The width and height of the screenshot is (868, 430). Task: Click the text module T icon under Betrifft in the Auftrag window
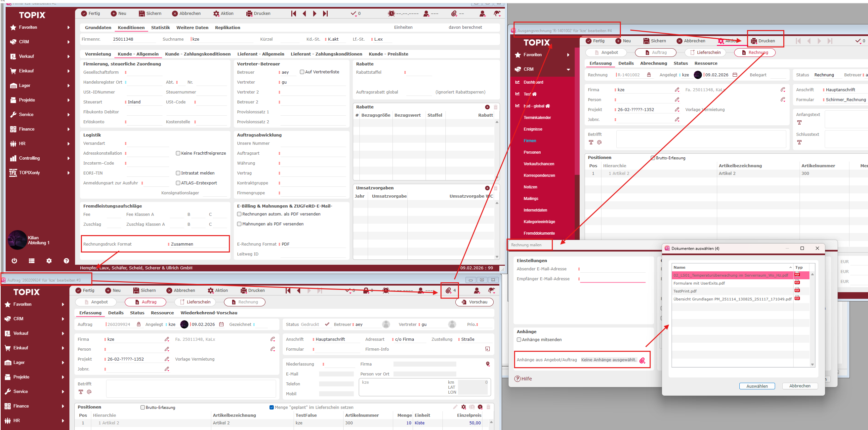(x=81, y=392)
